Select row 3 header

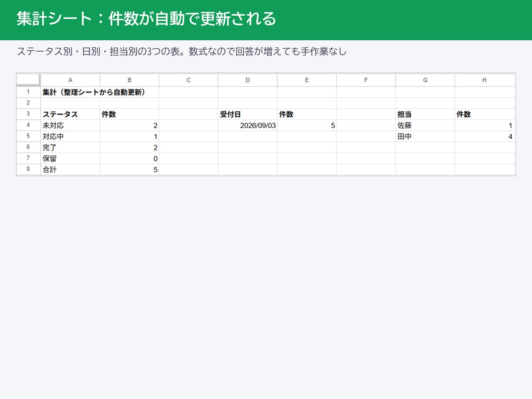(28, 114)
